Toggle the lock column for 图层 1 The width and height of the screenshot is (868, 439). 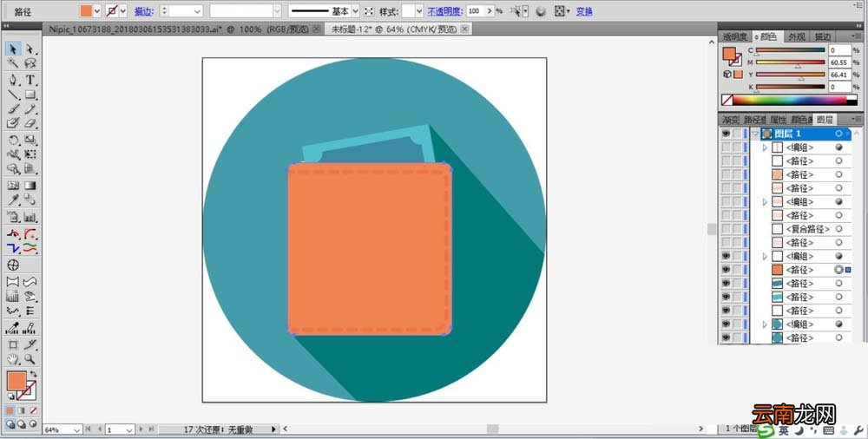point(737,134)
